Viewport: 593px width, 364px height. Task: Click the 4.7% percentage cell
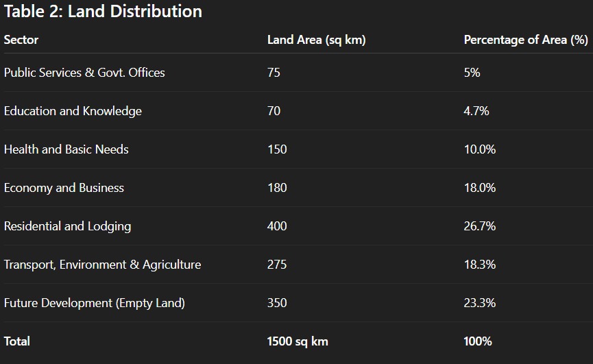[476, 111]
